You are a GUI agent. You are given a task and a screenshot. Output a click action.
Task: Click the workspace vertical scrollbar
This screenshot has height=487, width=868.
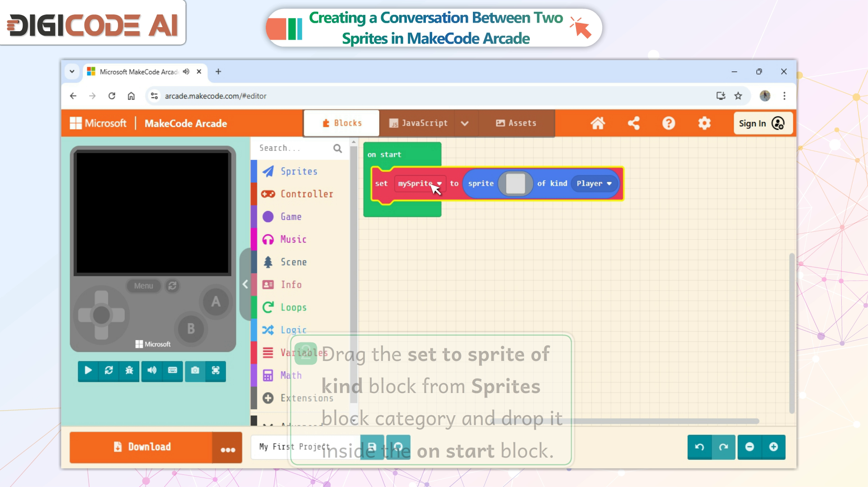792,333
